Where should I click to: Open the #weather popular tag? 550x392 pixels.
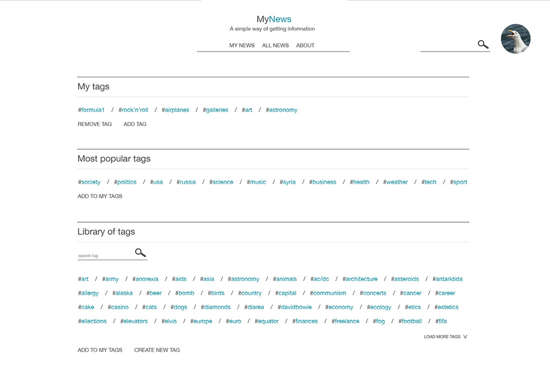click(395, 182)
